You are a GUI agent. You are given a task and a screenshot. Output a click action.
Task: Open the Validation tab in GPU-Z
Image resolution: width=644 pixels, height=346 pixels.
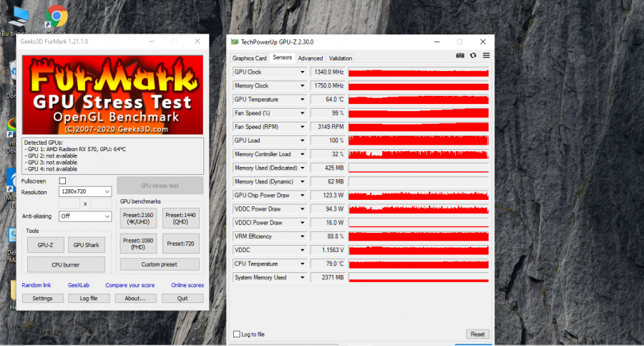click(340, 58)
